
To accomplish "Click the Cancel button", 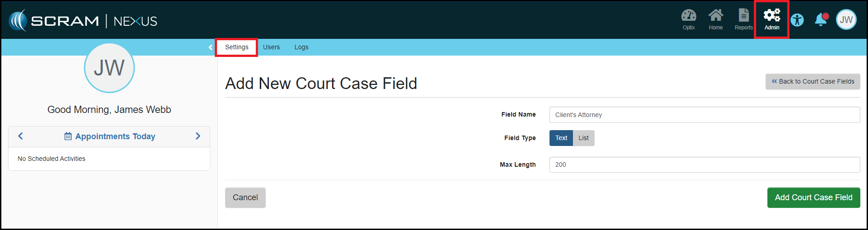I will point(245,197).
